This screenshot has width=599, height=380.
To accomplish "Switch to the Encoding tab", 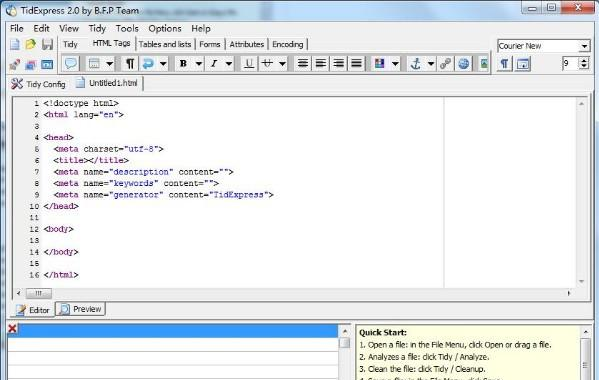I will tap(288, 44).
